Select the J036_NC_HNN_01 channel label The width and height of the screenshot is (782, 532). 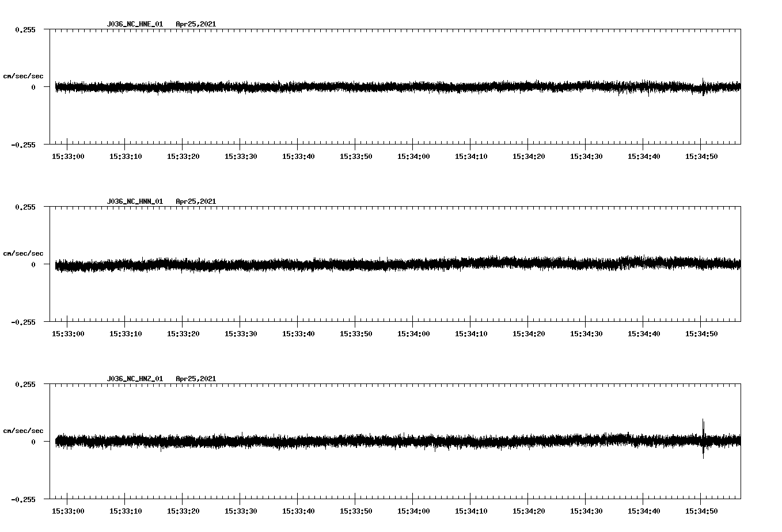coord(134,202)
